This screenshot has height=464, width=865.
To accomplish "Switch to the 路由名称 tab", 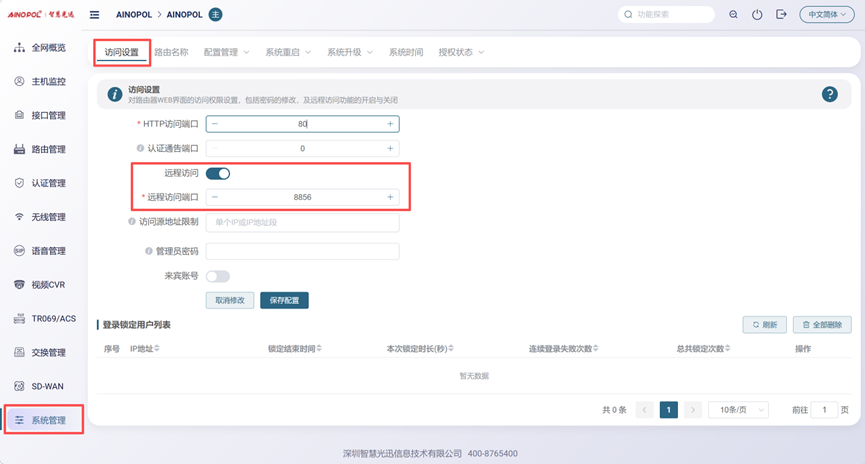I will pyautogui.click(x=171, y=52).
